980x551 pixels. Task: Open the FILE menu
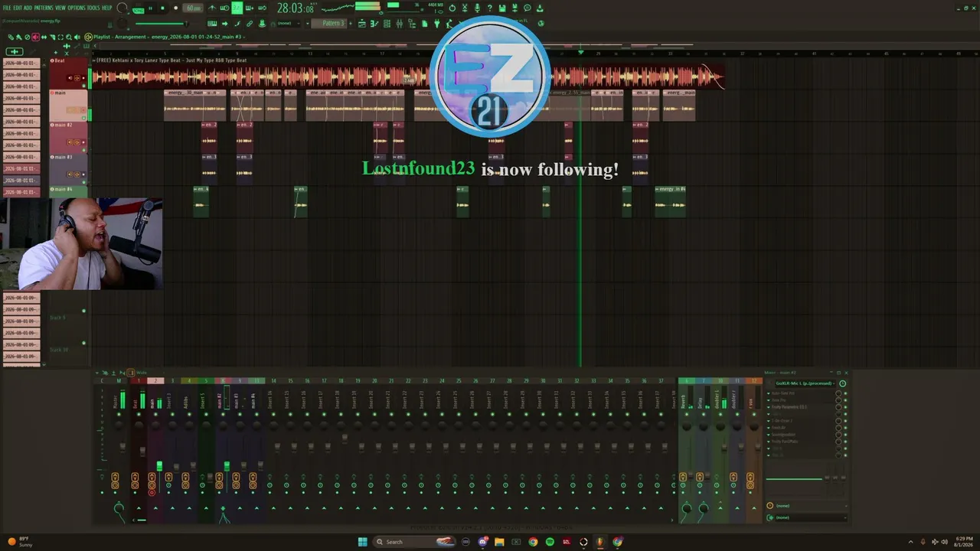(7, 8)
